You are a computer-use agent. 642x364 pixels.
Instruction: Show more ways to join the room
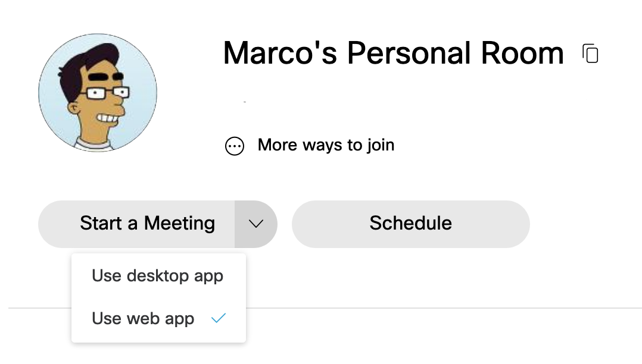pos(325,145)
